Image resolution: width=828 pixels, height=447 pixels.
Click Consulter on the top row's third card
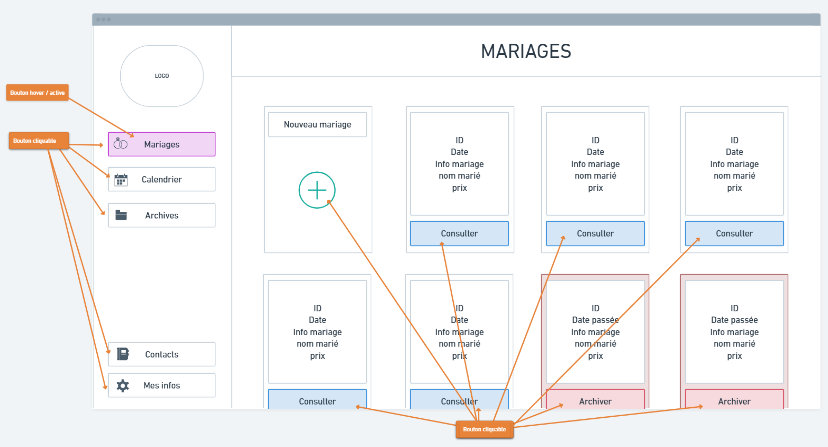(x=595, y=234)
